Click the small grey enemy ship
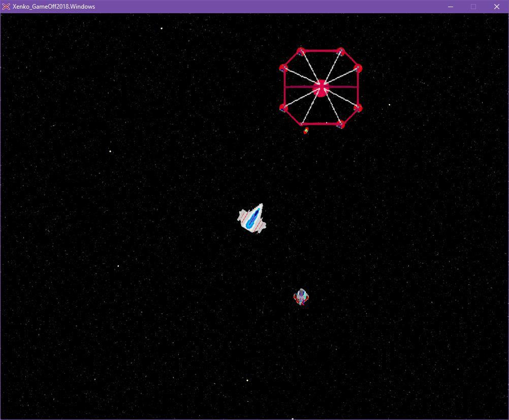Screen dimensions: 509x420 301,297
